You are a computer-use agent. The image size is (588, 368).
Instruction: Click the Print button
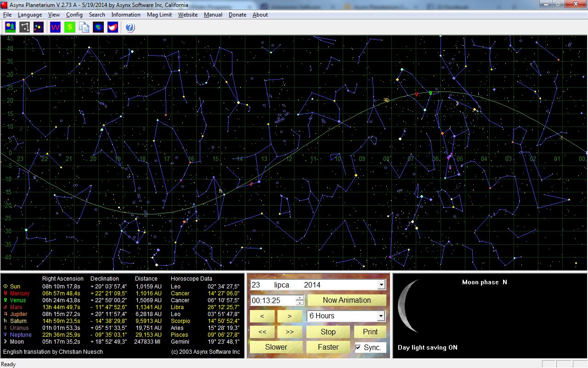tap(370, 332)
